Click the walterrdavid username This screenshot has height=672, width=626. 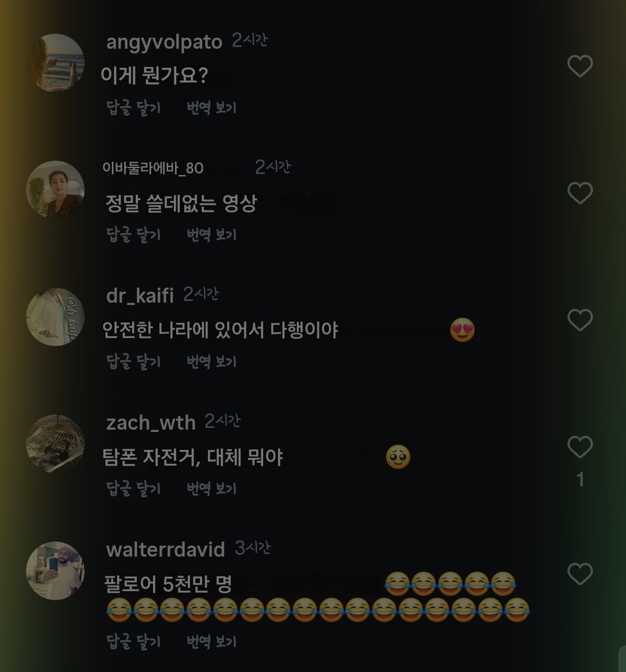point(165,550)
